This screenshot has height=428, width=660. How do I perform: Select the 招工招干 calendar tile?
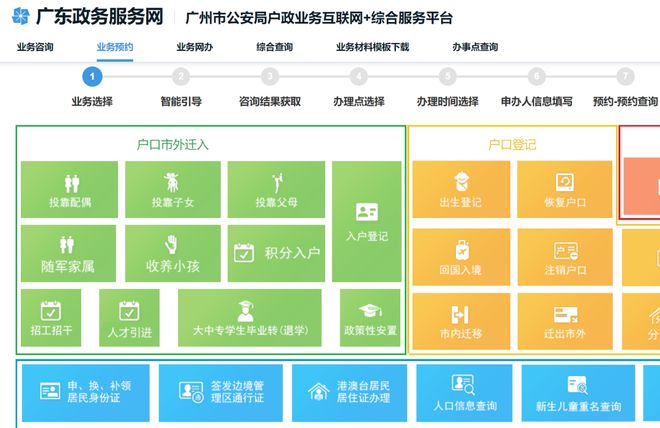click(x=51, y=318)
